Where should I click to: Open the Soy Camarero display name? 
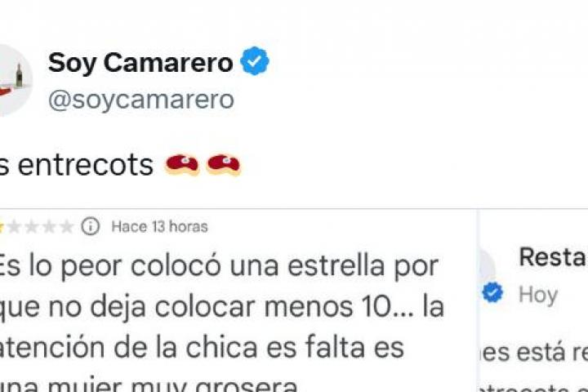tap(140, 63)
